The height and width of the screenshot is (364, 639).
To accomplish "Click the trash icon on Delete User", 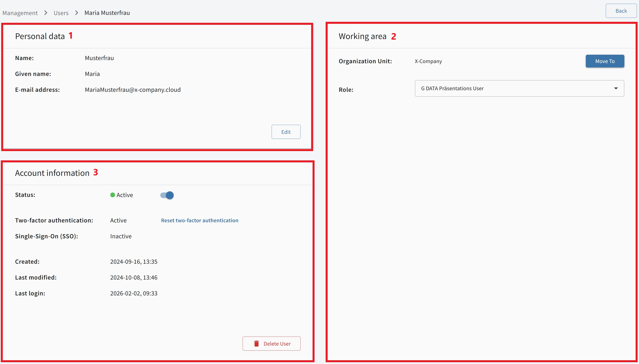I will (x=256, y=344).
